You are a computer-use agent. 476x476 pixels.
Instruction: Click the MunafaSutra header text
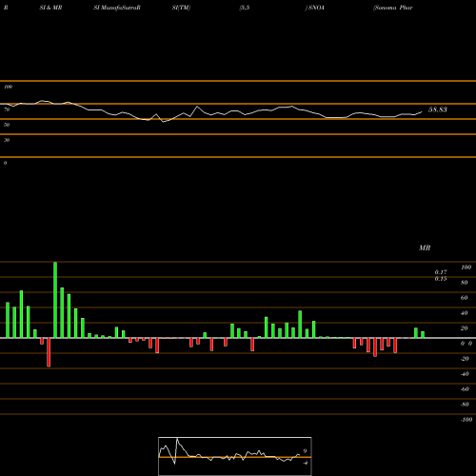(x=121, y=8)
